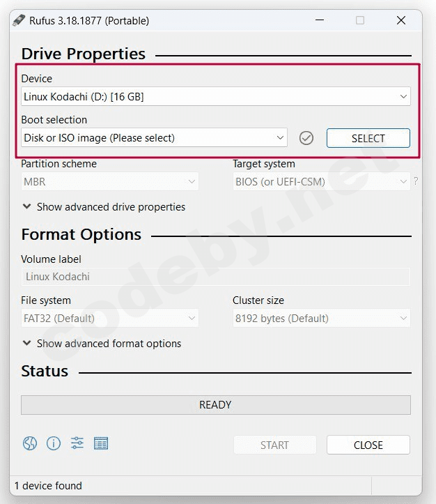436x504 pixels.
Task: Click the READY progress bar
Action: [x=216, y=405]
